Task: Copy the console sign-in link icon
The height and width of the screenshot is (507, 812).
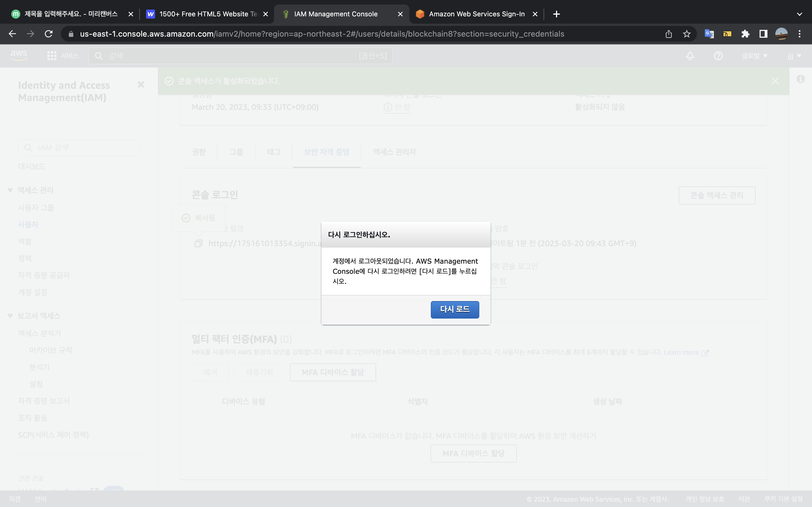Action: pos(198,243)
